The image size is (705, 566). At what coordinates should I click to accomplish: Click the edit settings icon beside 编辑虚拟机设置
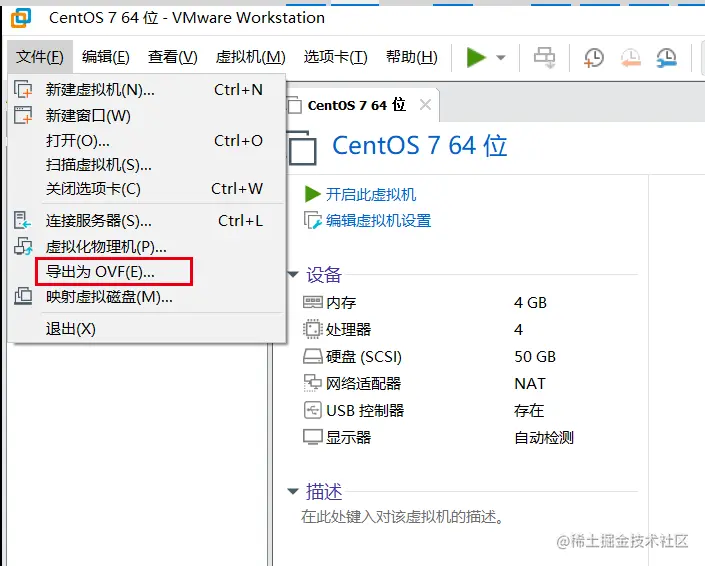click(313, 221)
